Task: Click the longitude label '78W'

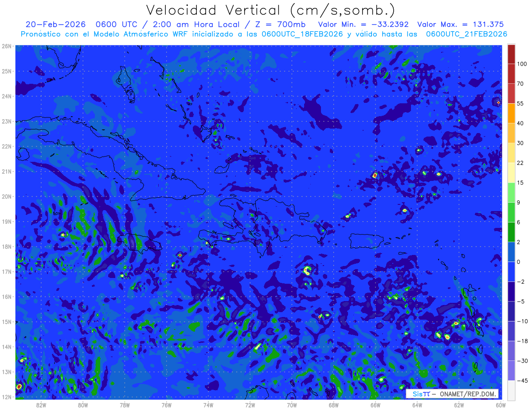Action: coord(125,405)
